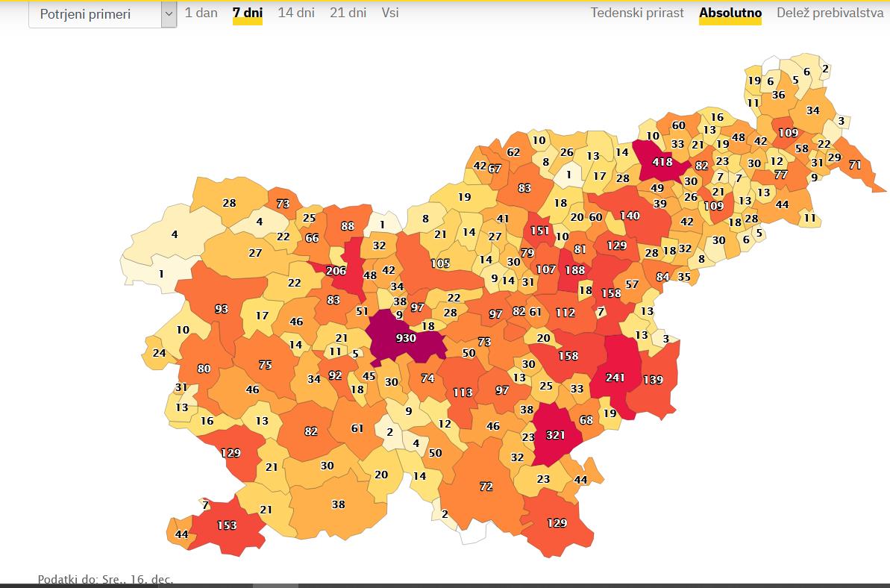Select the municipality labeled 39
This screenshot has height=588, width=890.
659,204
